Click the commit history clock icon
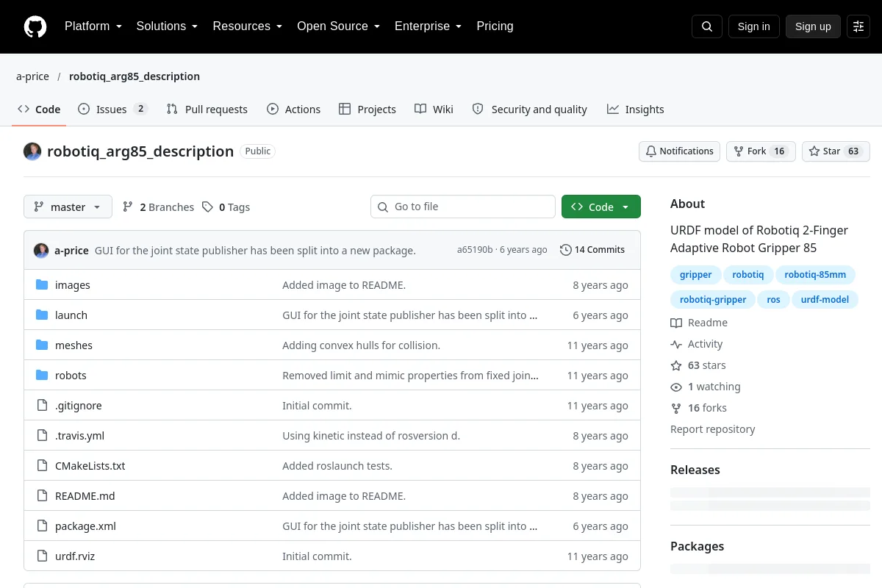Viewport: 882px width, 588px height. pyautogui.click(x=565, y=250)
